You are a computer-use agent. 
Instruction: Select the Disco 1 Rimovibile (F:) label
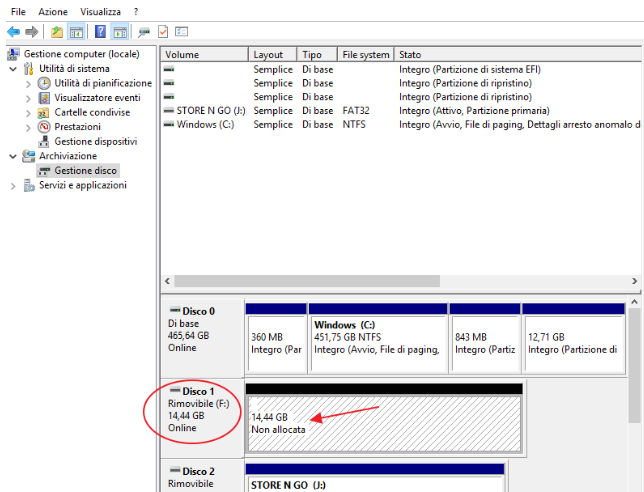pyautogui.click(x=202, y=417)
